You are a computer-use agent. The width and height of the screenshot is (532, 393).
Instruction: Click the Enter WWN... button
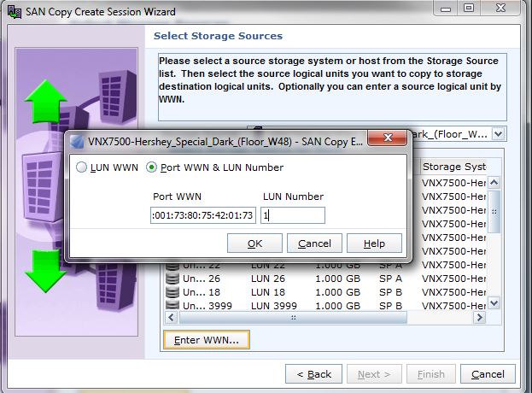pos(207,340)
